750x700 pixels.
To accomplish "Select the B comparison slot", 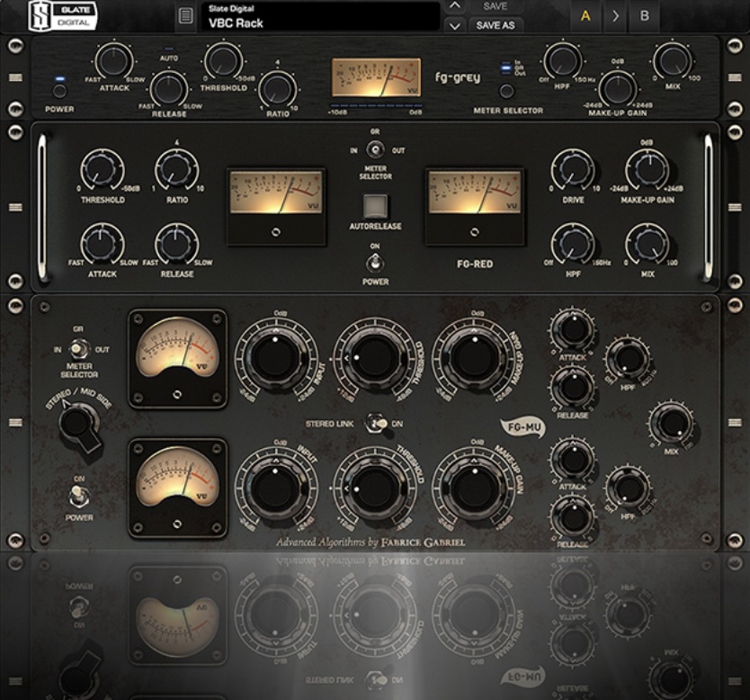I will pos(644,16).
